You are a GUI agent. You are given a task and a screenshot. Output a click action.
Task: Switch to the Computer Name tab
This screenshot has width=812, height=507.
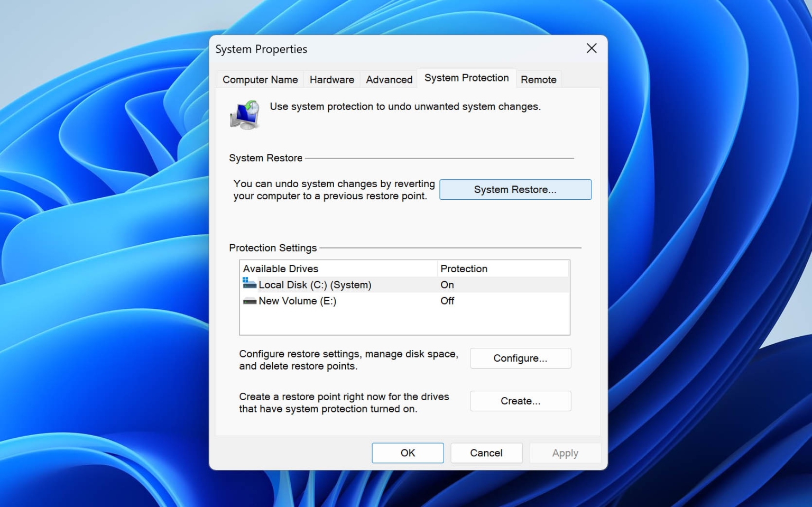tap(260, 79)
